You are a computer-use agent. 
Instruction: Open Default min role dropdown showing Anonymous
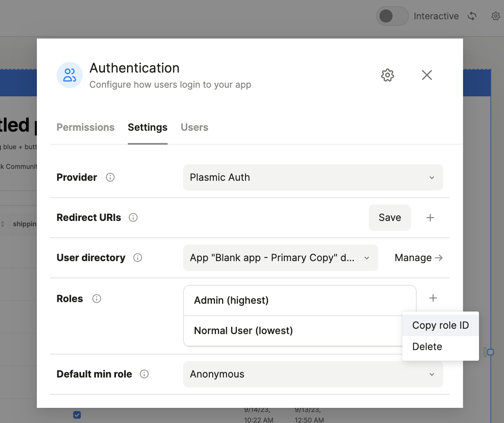313,374
